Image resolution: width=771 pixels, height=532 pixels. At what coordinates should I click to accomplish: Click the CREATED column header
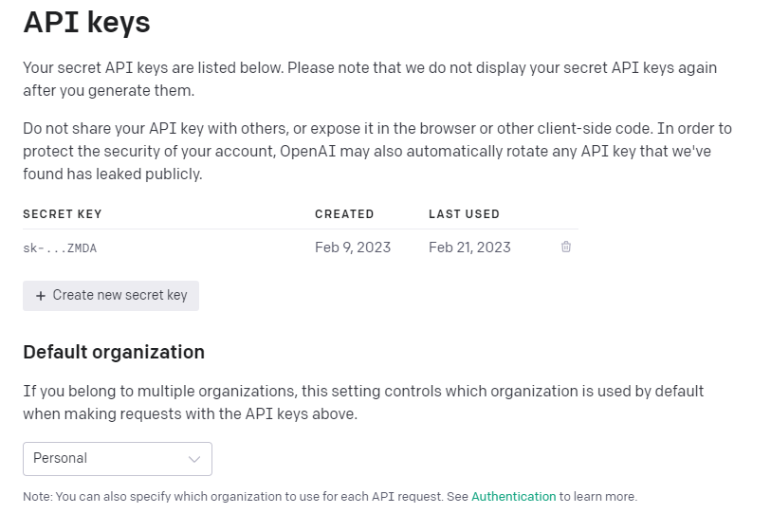[x=344, y=214]
